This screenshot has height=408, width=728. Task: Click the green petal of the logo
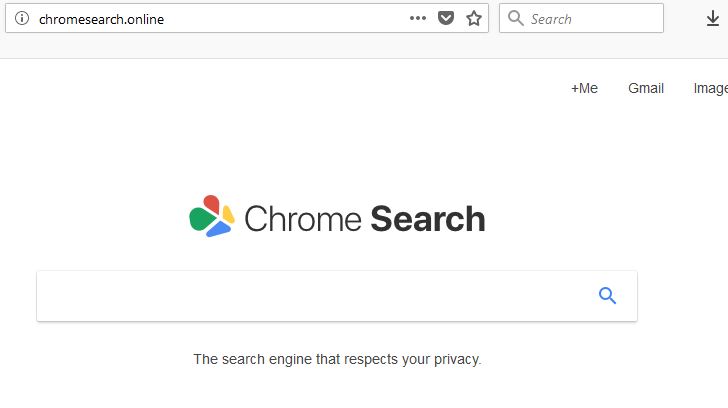(x=200, y=217)
